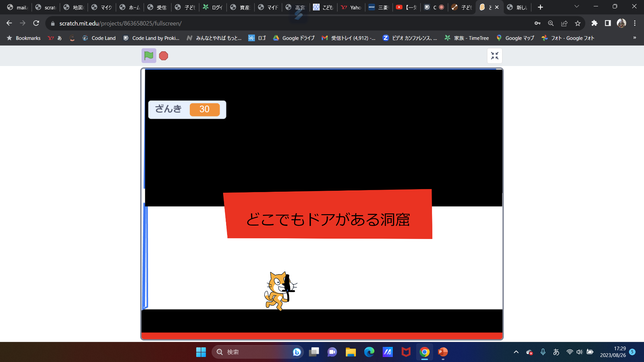This screenshot has height=362, width=644.
Task: Reload the page
Action: point(36,23)
